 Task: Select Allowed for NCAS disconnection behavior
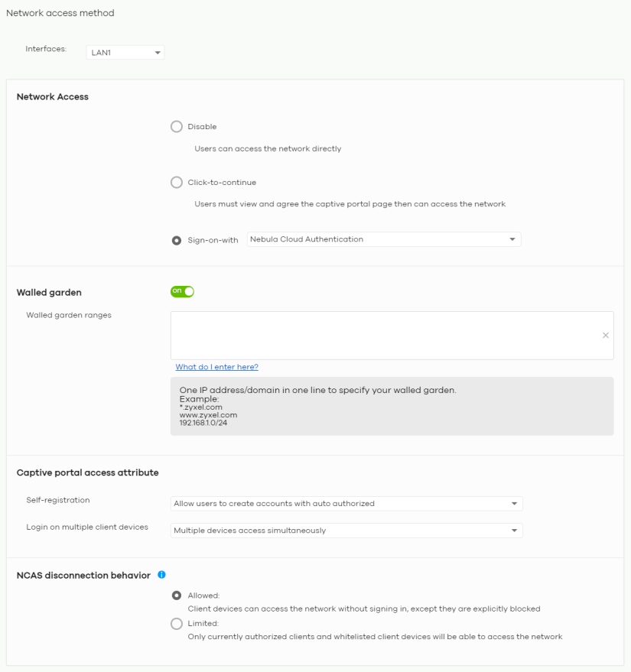click(177, 596)
